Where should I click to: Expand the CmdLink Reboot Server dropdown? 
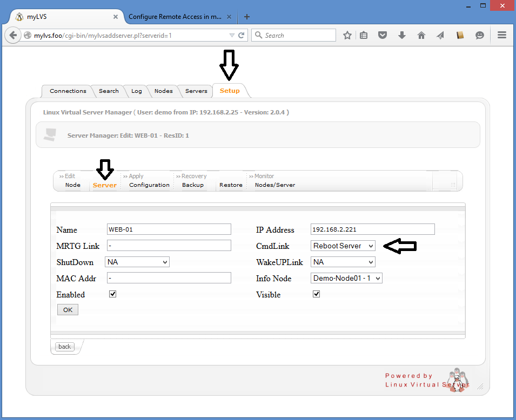[x=343, y=246]
